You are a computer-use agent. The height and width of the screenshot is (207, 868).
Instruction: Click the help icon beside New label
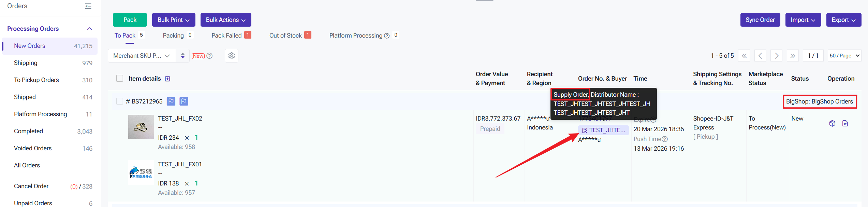point(209,56)
